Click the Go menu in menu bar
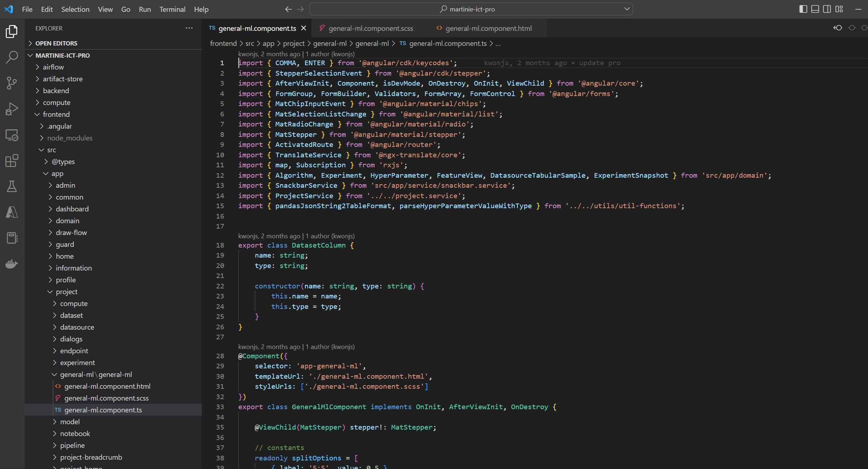This screenshot has width=868, height=469. click(125, 9)
